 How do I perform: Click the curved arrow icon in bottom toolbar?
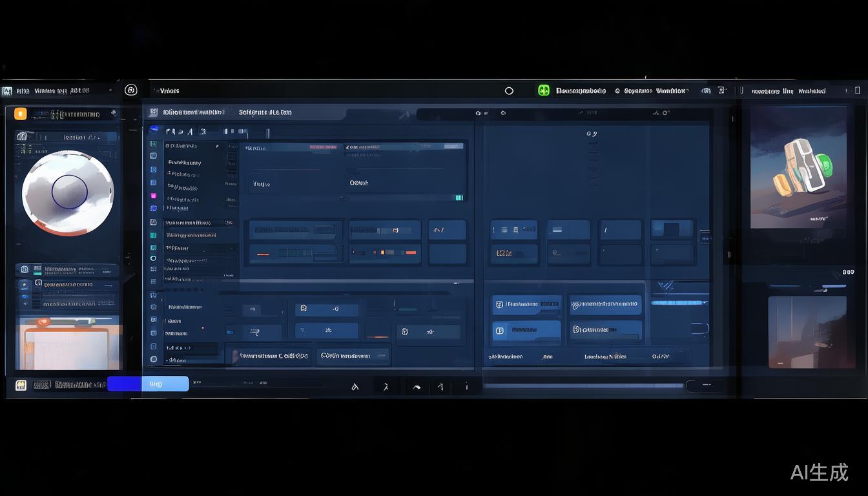417,387
